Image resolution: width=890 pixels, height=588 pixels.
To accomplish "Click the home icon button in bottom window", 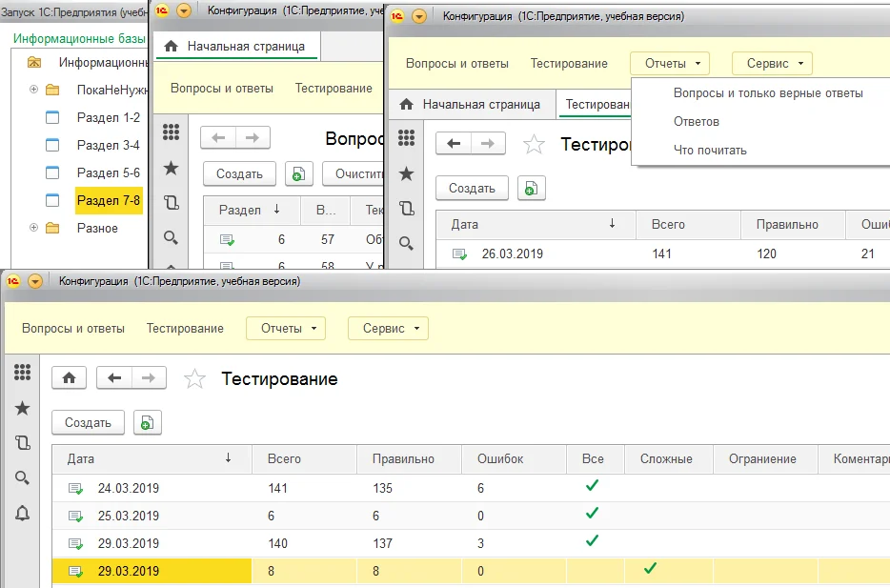I will click(69, 378).
